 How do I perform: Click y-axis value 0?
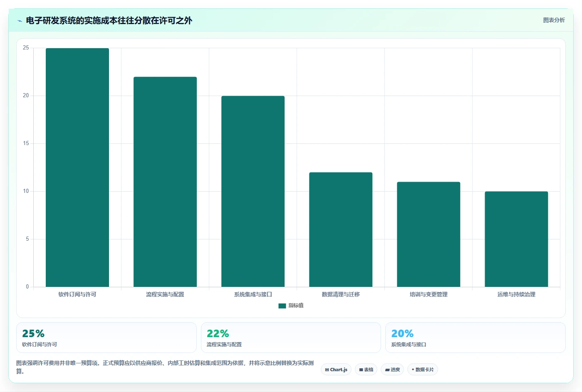tap(27, 287)
